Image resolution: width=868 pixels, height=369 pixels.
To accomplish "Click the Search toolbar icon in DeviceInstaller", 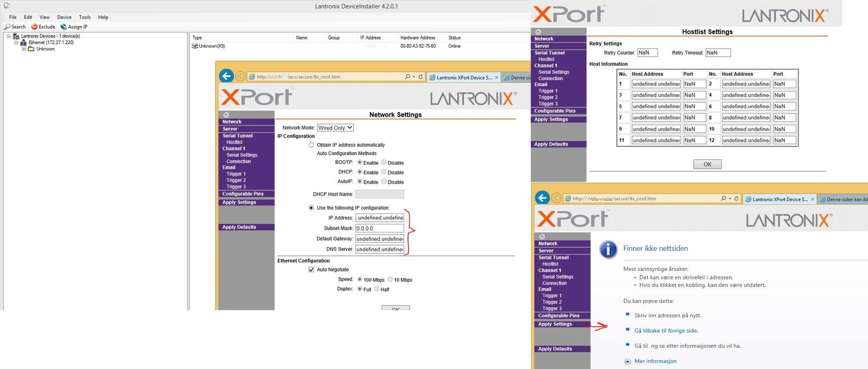I will [8, 27].
